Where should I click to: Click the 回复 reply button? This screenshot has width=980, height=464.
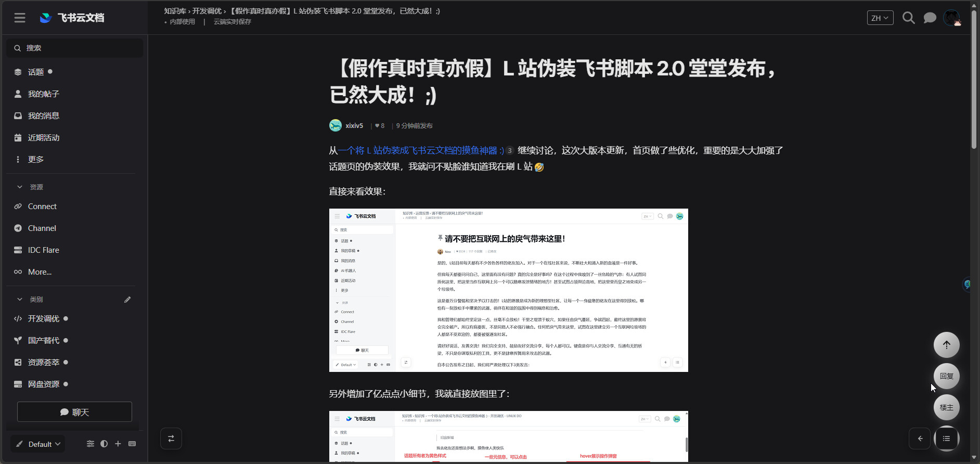click(x=947, y=376)
